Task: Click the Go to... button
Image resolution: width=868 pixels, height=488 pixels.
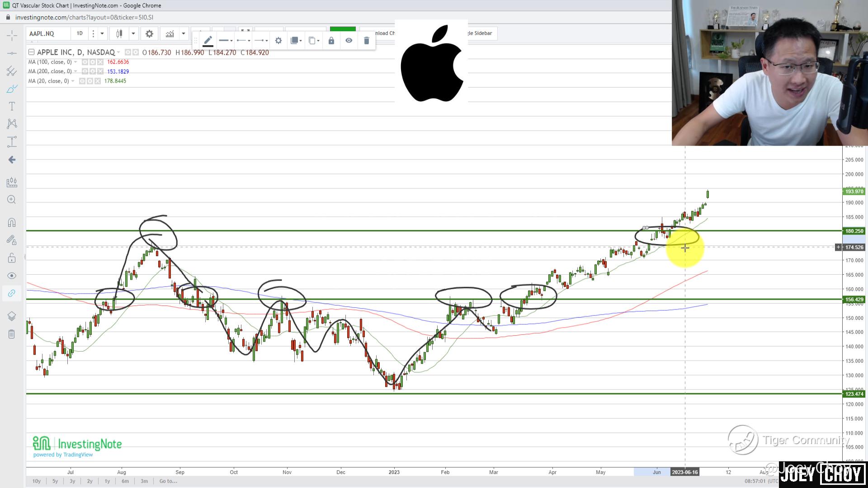Action: pyautogui.click(x=168, y=481)
